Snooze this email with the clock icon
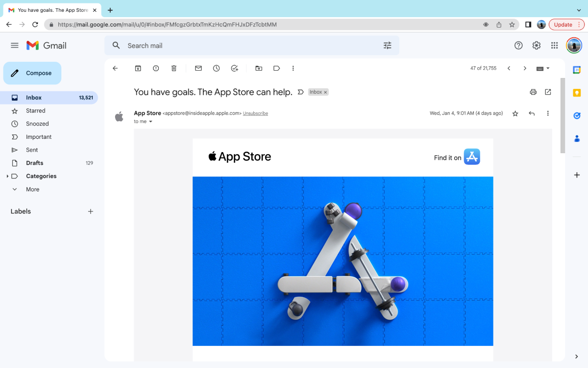Image resolution: width=588 pixels, height=368 pixels. pyautogui.click(x=217, y=68)
